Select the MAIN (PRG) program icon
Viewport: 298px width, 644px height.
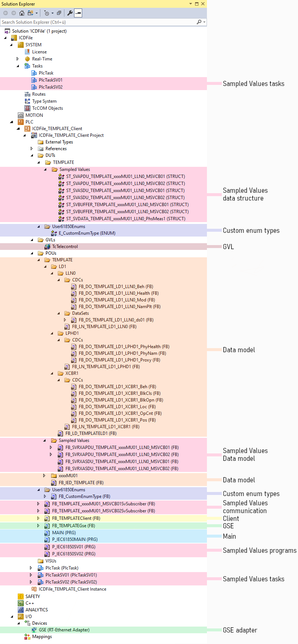coord(47,533)
